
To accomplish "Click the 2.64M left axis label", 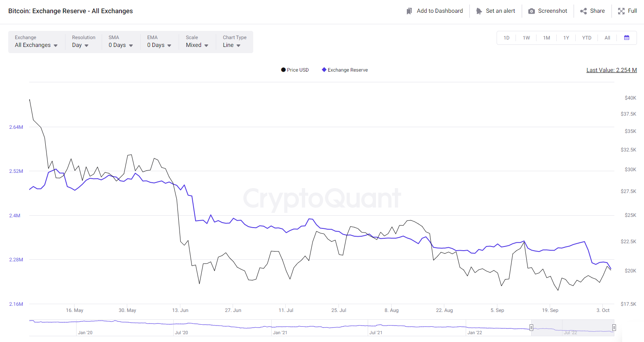I will click(x=16, y=127).
